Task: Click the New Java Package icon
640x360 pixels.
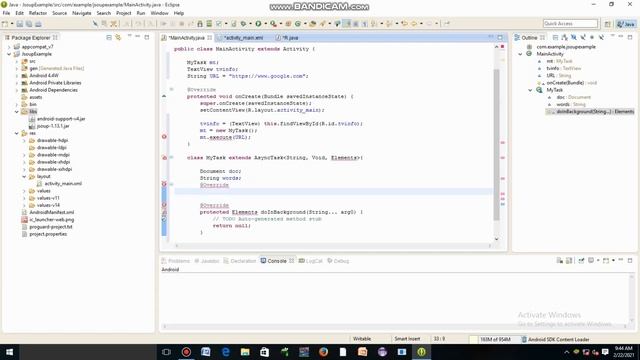Action: tap(288, 24)
